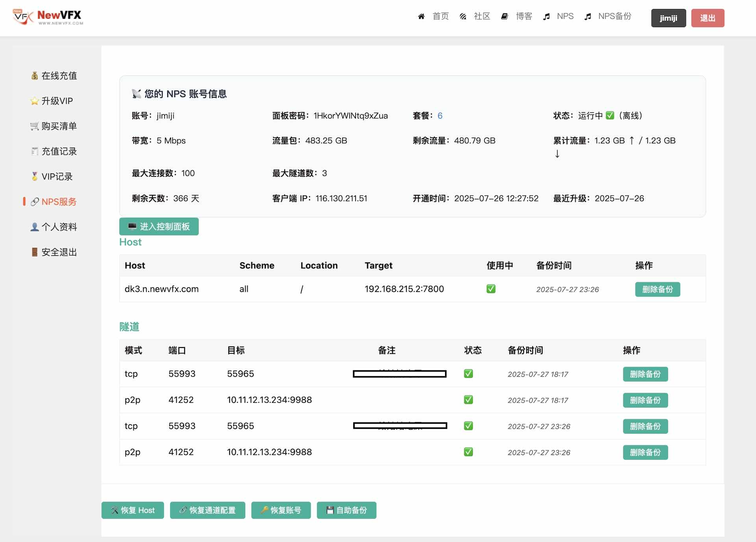Click the 自助备份 button
The height and width of the screenshot is (542, 756).
[x=346, y=510]
